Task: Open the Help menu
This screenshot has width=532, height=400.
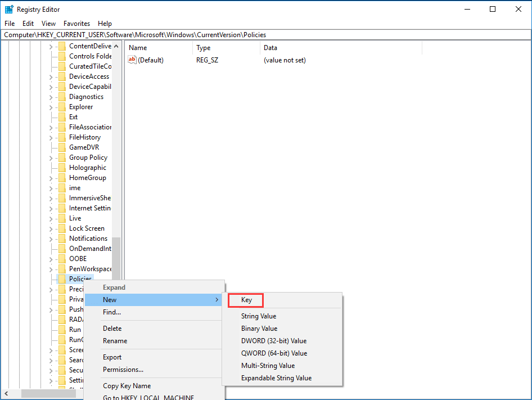Action: (105, 24)
